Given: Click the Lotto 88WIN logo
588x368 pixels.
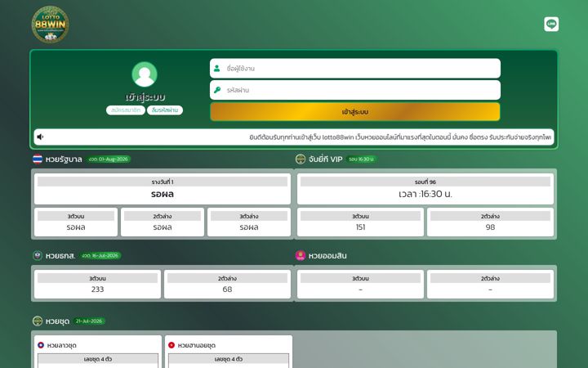Looking at the screenshot, I should [51, 24].
